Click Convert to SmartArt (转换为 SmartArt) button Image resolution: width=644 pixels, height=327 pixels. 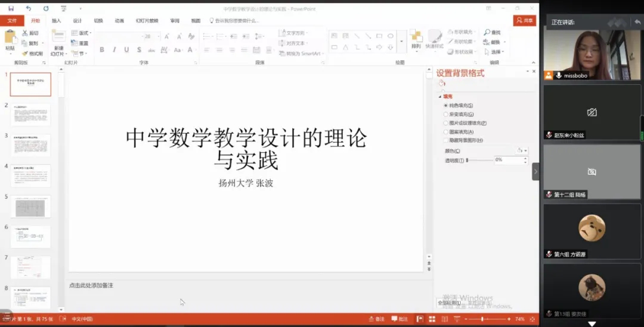click(x=302, y=53)
